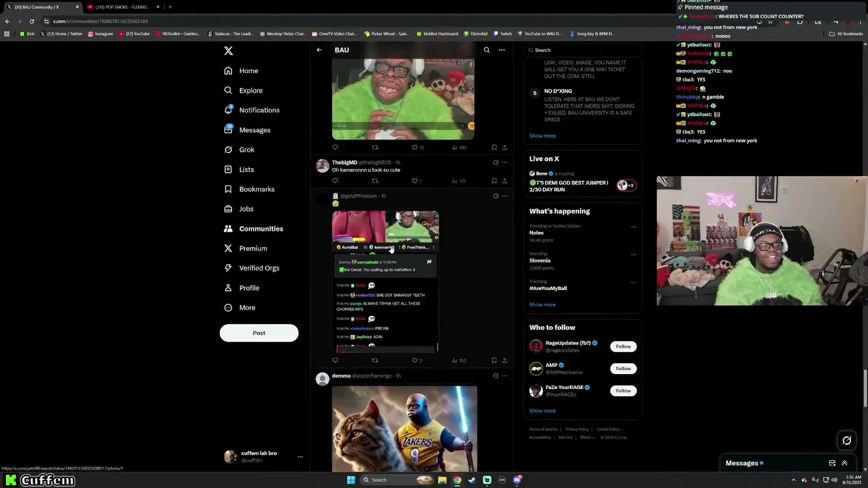This screenshot has height=488, width=868.
Task: Switch to the POP SMOKE browser tab
Action: (122, 7)
